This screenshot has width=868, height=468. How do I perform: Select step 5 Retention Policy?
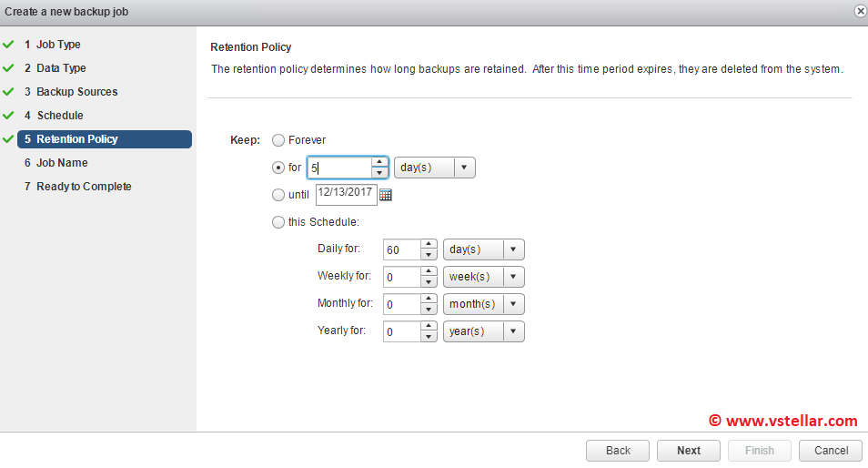click(x=105, y=139)
